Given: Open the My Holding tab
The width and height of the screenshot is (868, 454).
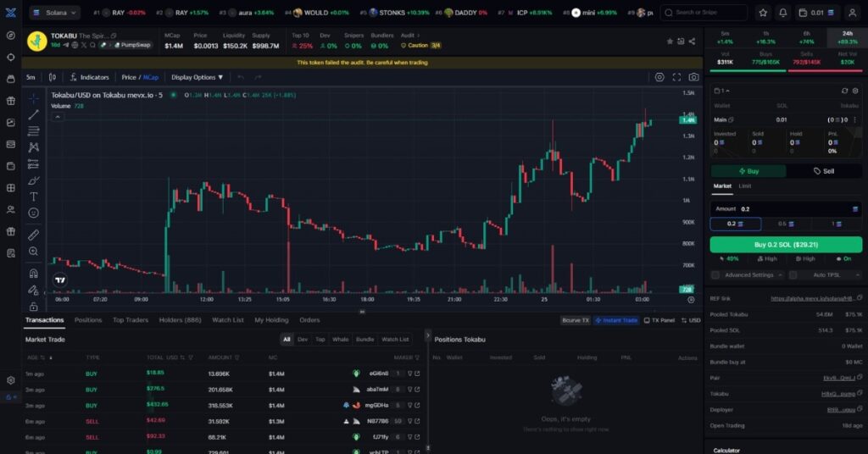Looking at the screenshot, I should tap(271, 320).
